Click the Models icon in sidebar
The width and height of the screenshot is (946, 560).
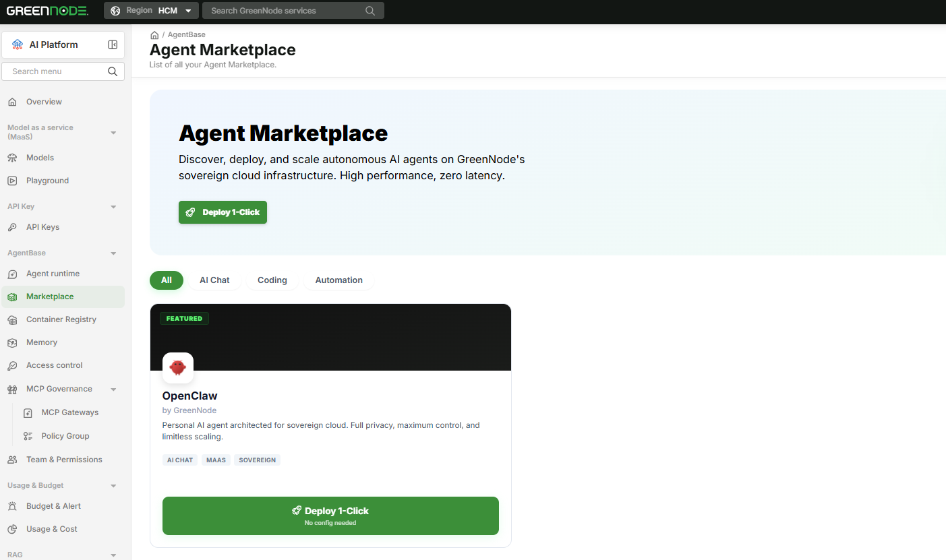click(x=12, y=158)
